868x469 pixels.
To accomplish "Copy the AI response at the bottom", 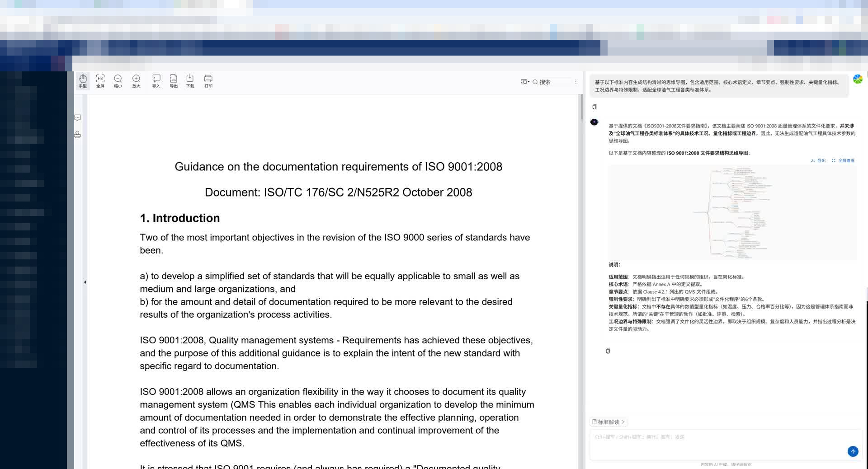I will click(x=608, y=351).
